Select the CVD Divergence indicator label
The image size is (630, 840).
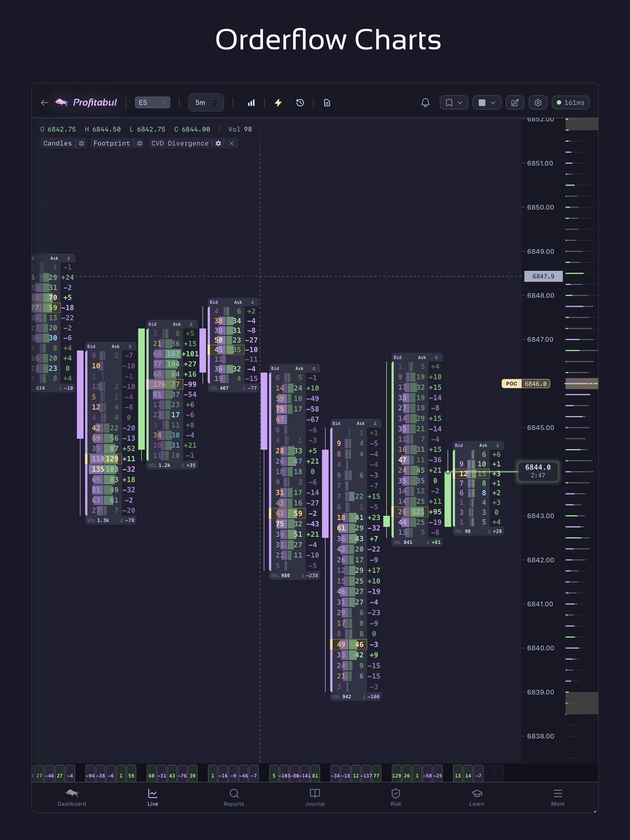(179, 143)
